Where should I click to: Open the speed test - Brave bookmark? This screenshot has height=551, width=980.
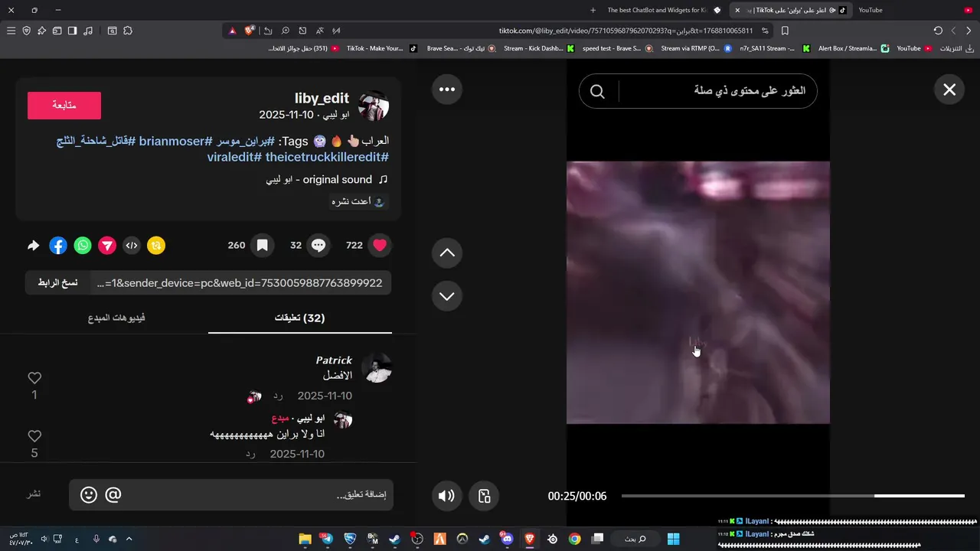coord(617,48)
